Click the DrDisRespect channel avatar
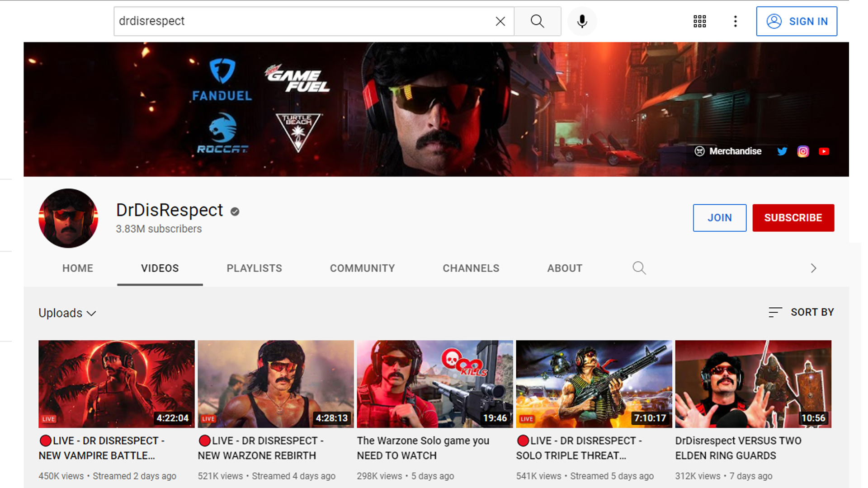This screenshot has height=488, width=868. pos(68,218)
